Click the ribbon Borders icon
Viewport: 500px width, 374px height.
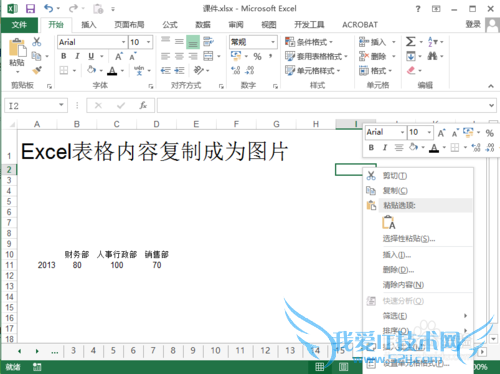point(64,70)
